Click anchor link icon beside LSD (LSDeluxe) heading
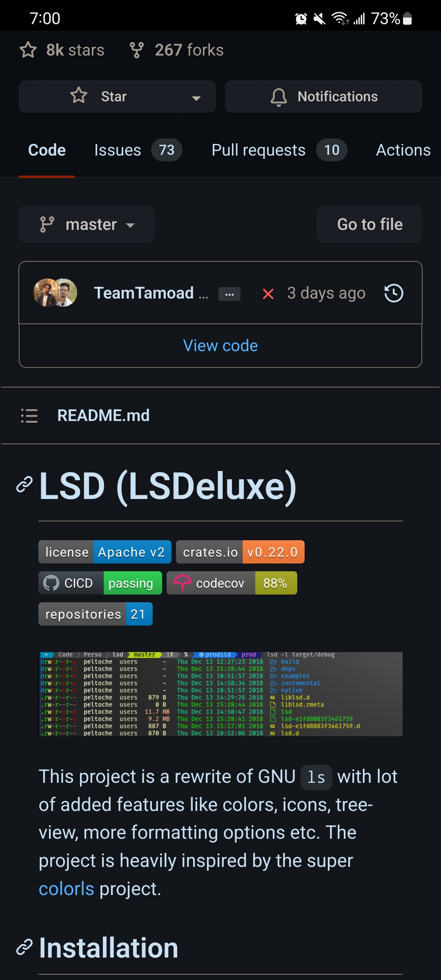The height and width of the screenshot is (980, 441). point(24,485)
